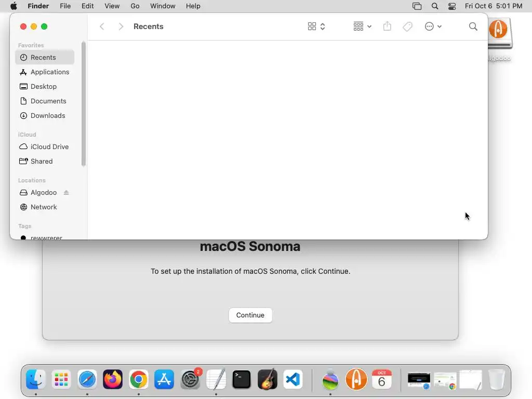Open minimized dark window thumbnail in Dock
This screenshot has width=532, height=399.
coord(419,380)
